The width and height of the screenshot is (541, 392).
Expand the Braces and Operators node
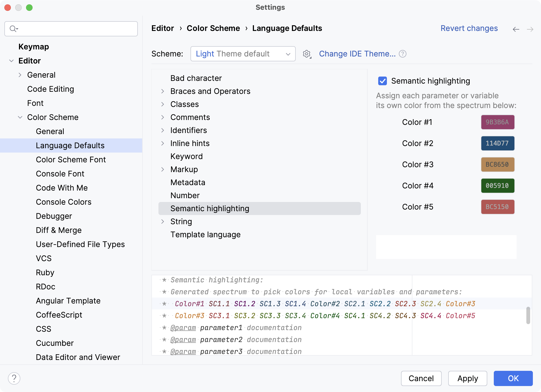click(163, 91)
